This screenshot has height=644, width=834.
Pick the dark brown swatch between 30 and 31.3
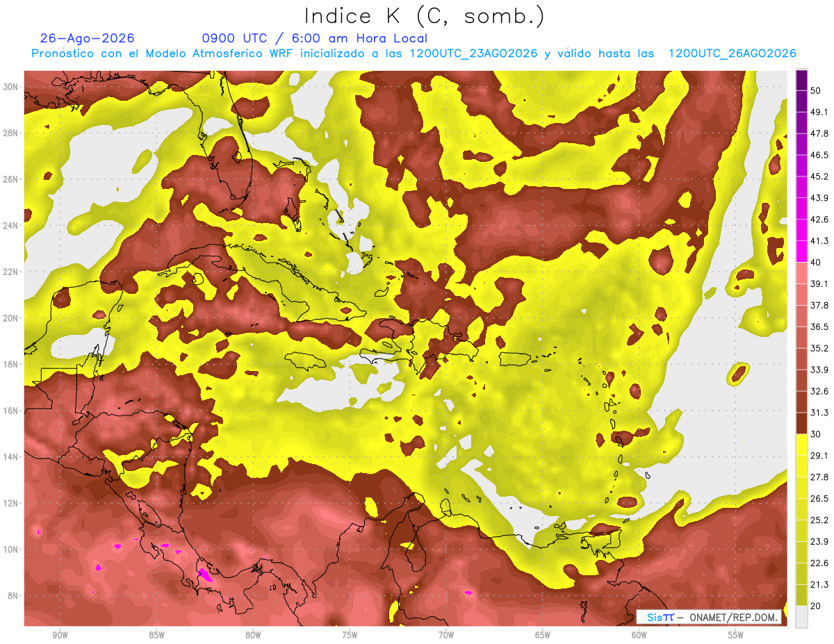click(x=801, y=423)
